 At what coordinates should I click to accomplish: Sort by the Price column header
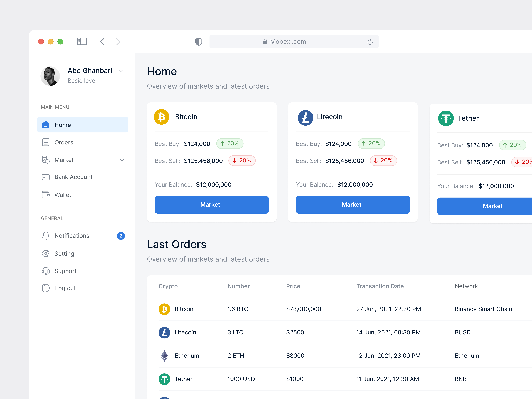point(293,286)
